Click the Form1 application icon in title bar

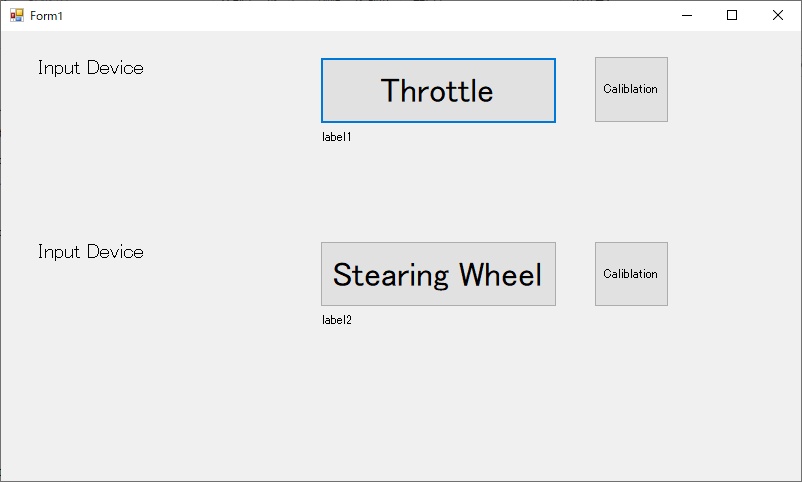[x=17, y=15]
